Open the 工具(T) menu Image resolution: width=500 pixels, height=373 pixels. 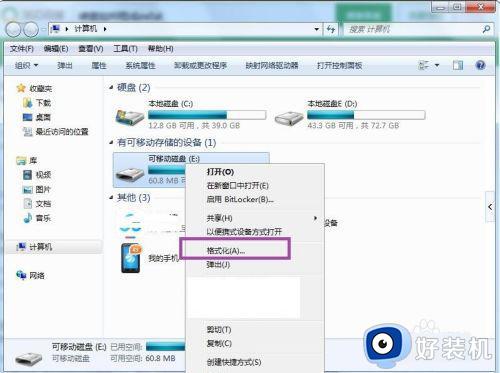pyautogui.click(x=125, y=49)
